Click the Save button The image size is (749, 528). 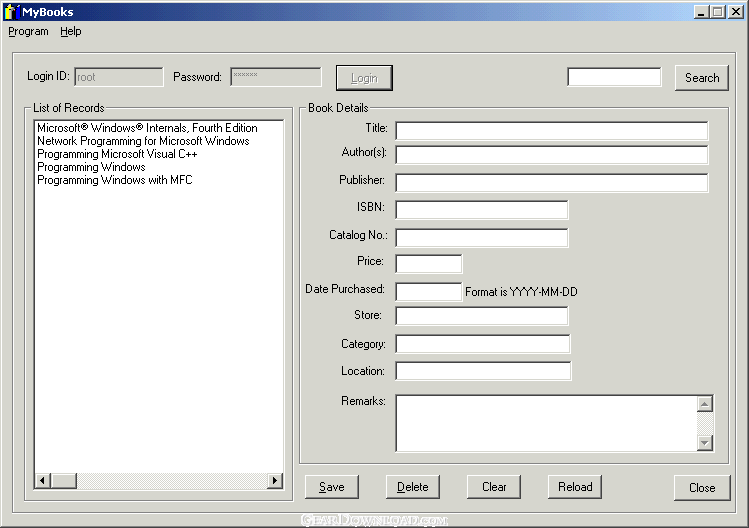point(332,487)
